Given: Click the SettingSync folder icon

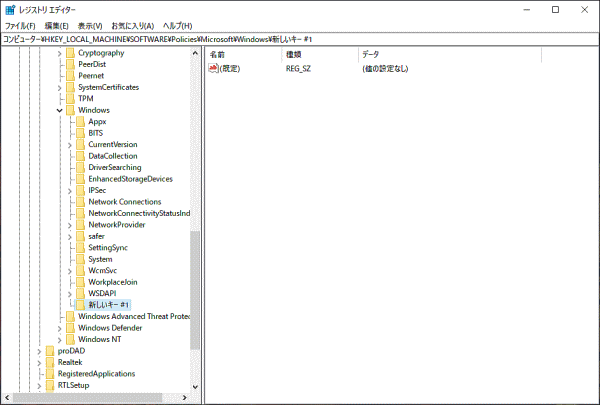Looking at the screenshot, I should click(x=80, y=248).
